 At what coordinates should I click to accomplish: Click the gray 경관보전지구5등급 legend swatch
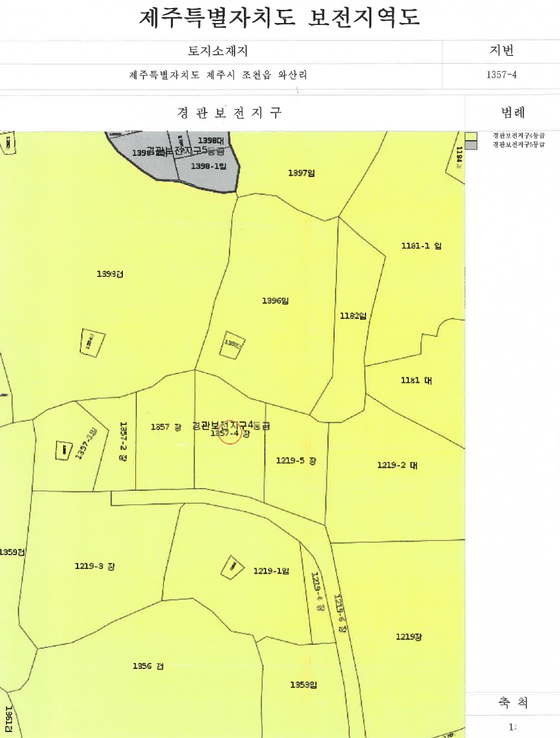tap(471, 145)
